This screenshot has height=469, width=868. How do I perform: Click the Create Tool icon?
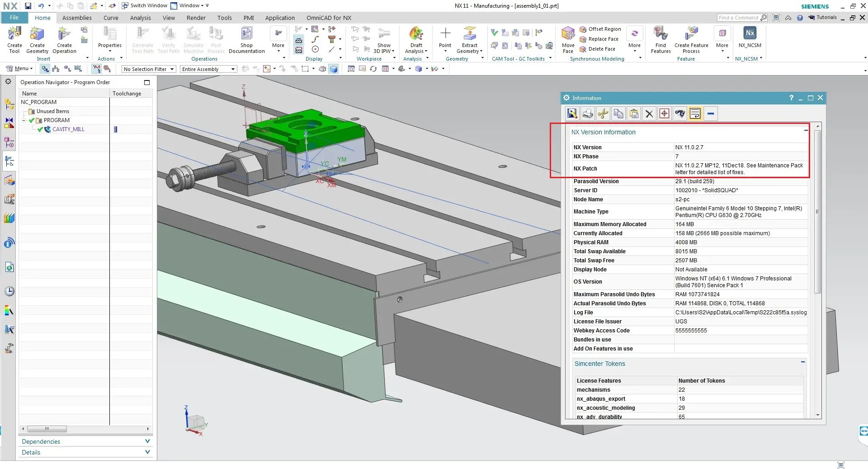coord(14,40)
